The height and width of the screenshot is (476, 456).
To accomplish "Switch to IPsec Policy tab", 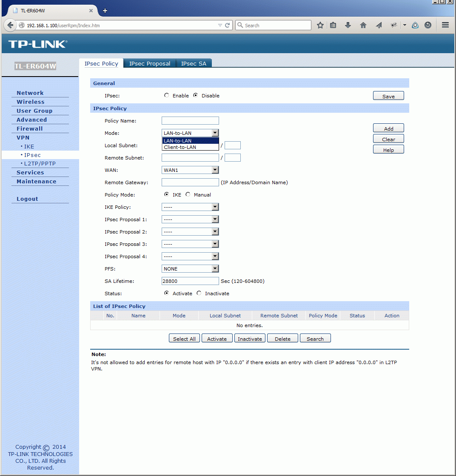I will click(101, 63).
